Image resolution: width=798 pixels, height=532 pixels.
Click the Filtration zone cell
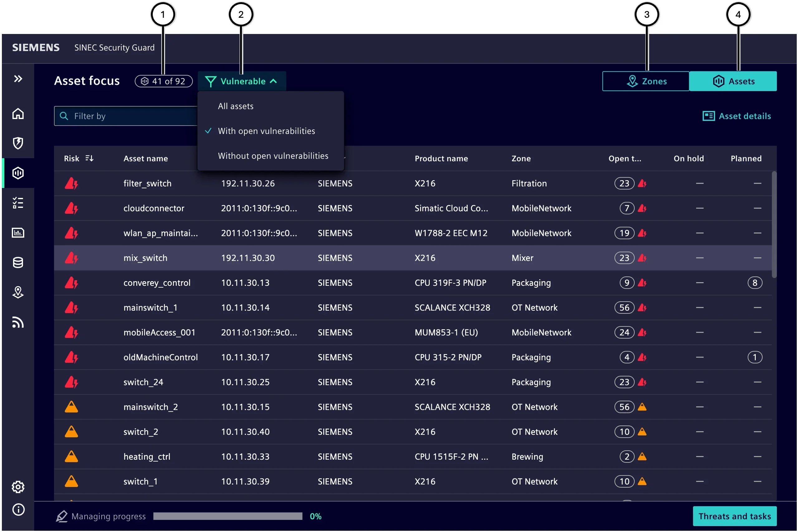[x=529, y=184]
